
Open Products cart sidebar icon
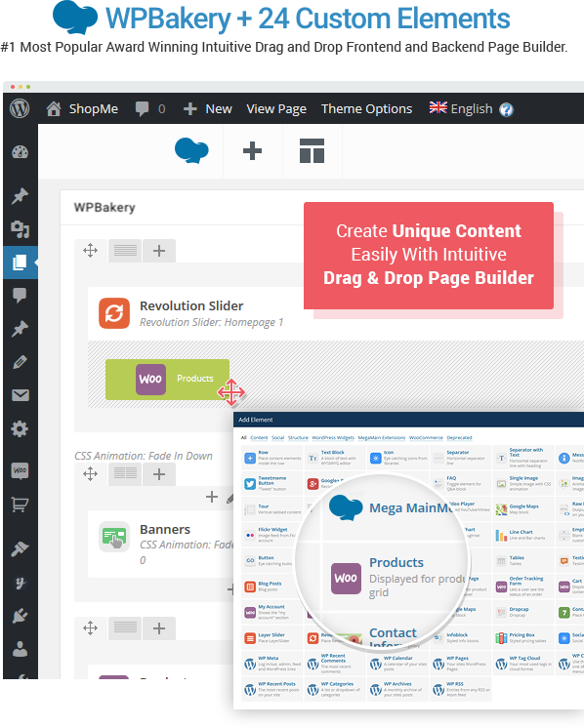point(20,505)
